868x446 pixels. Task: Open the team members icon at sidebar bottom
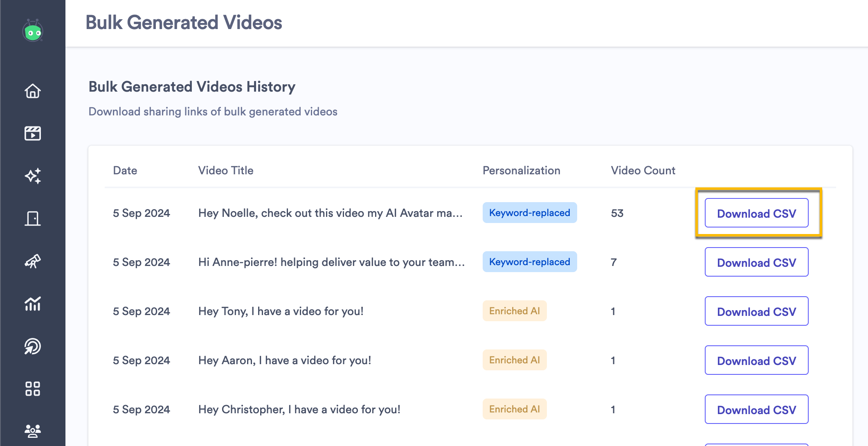coord(33,430)
